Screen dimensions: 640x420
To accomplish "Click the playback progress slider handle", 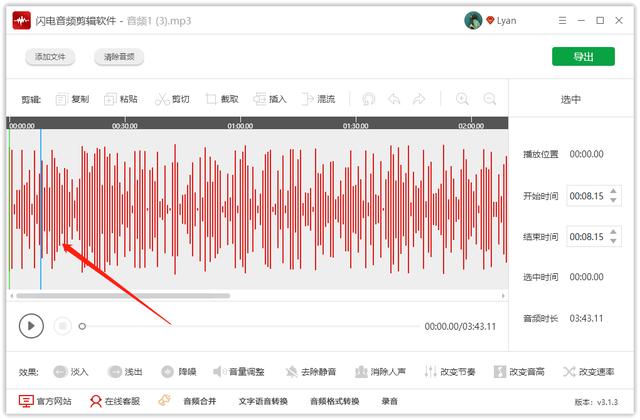I will pos(82,326).
